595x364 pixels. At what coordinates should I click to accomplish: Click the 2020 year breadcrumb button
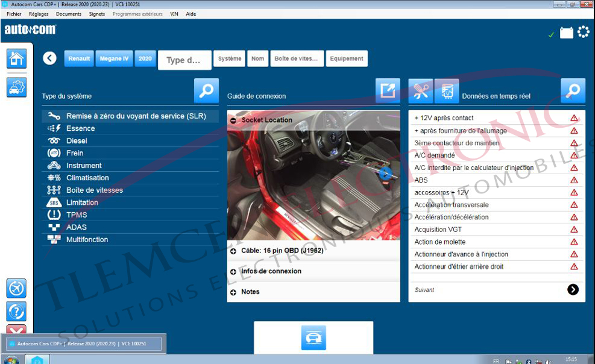point(145,58)
